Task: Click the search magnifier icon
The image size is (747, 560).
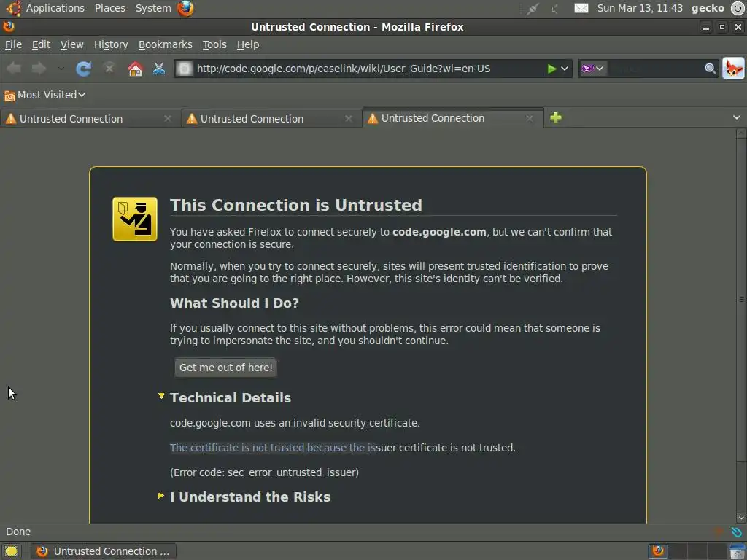Action: pyautogui.click(x=710, y=69)
